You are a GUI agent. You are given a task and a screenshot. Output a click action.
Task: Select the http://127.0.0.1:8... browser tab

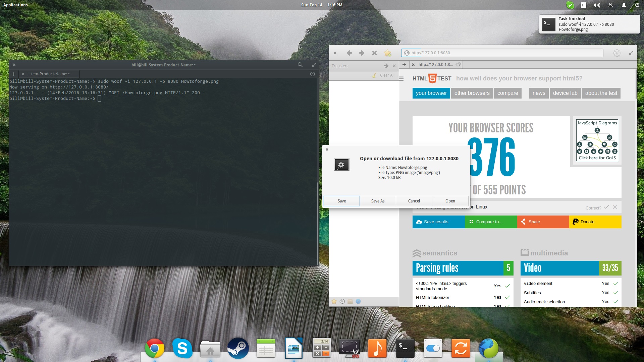pos(436,64)
